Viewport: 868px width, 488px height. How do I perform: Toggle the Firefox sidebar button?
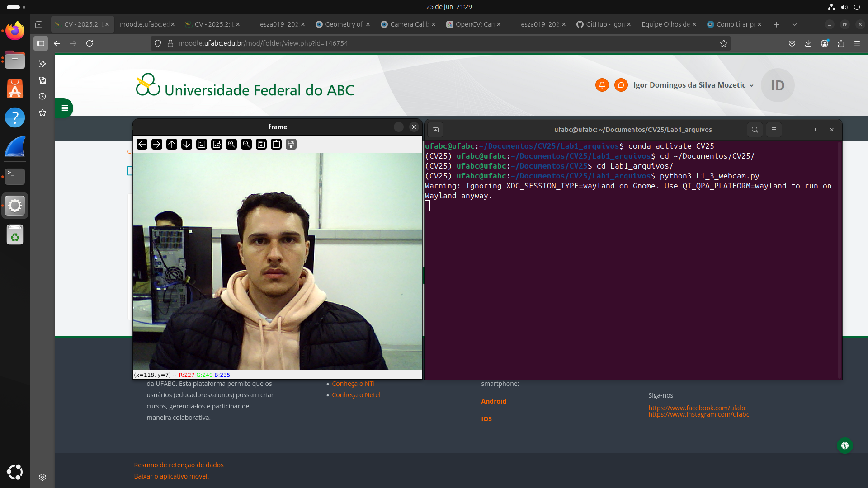[x=41, y=43]
